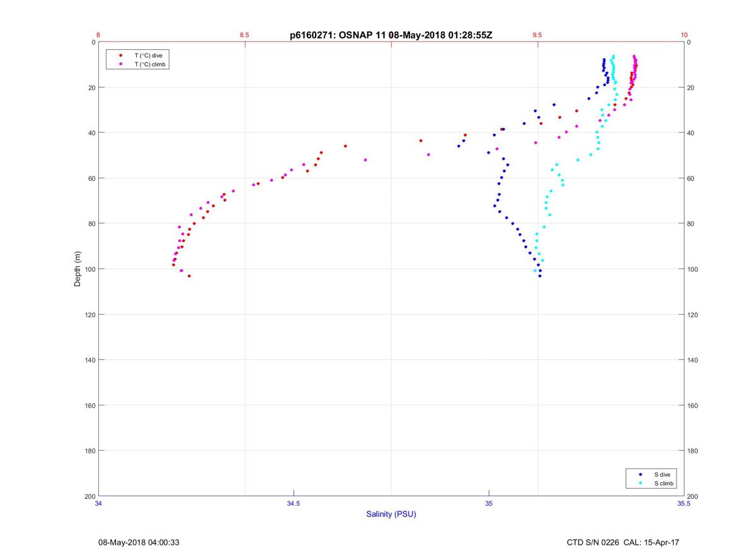Click left depth tick label 100

click(x=89, y=269)
